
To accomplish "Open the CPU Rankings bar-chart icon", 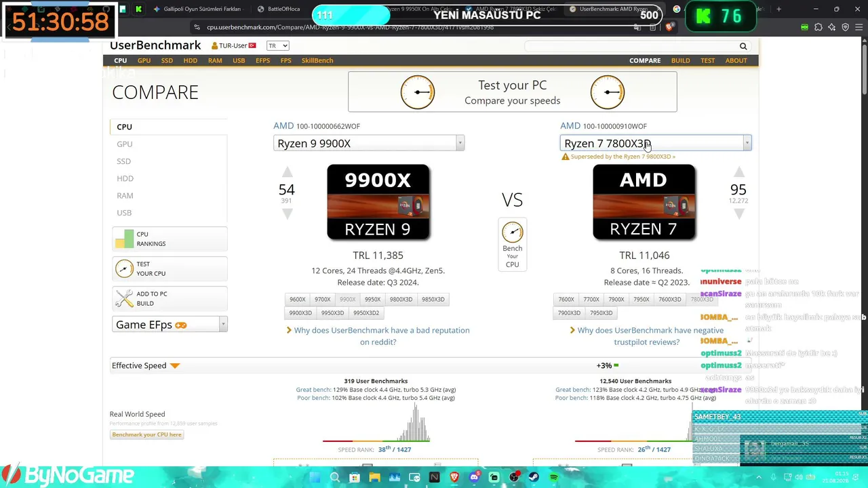I will click(x=124, y=239).
